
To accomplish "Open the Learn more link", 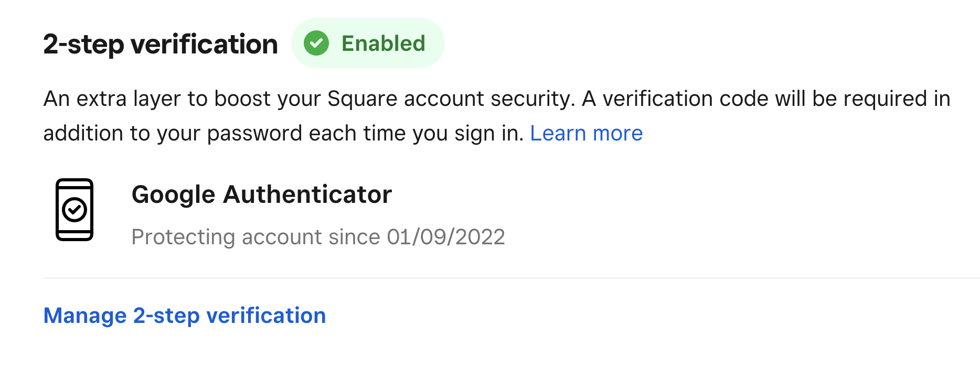I will [586, 133].
